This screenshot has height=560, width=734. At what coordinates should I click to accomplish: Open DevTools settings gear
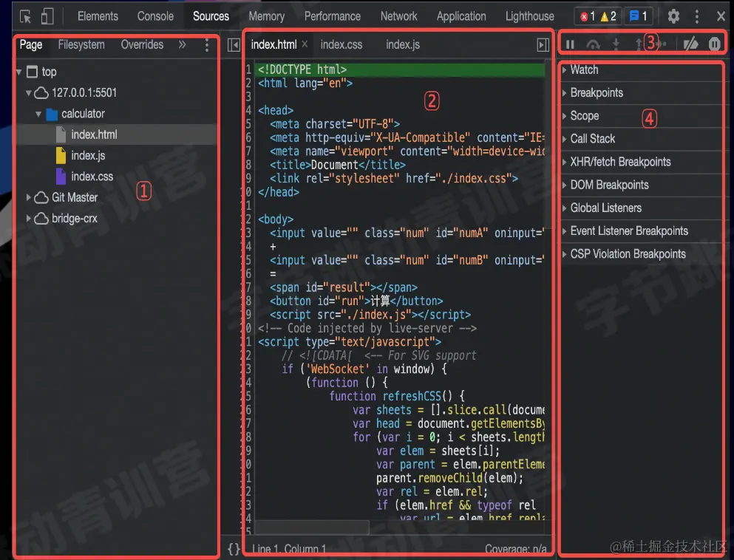(673, 16)
